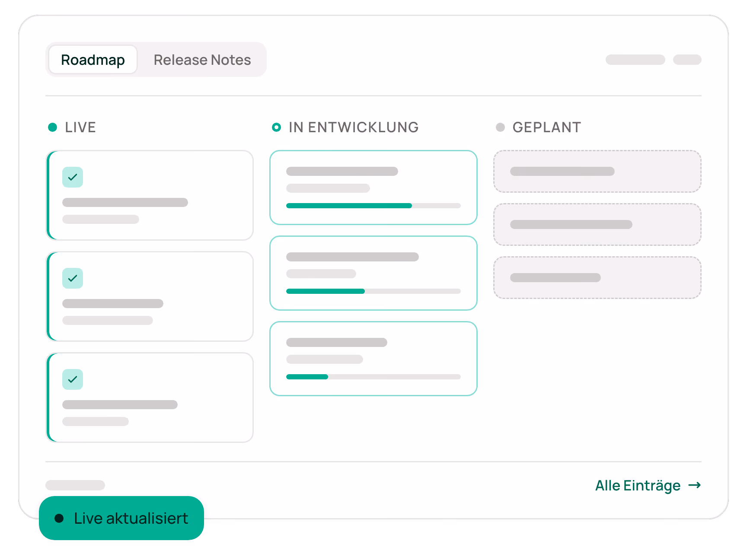Click the dark dot in Live aktualisiert badge
This screenshot has width=747, height=560.
pyautogui.click(x=59, y=518)
